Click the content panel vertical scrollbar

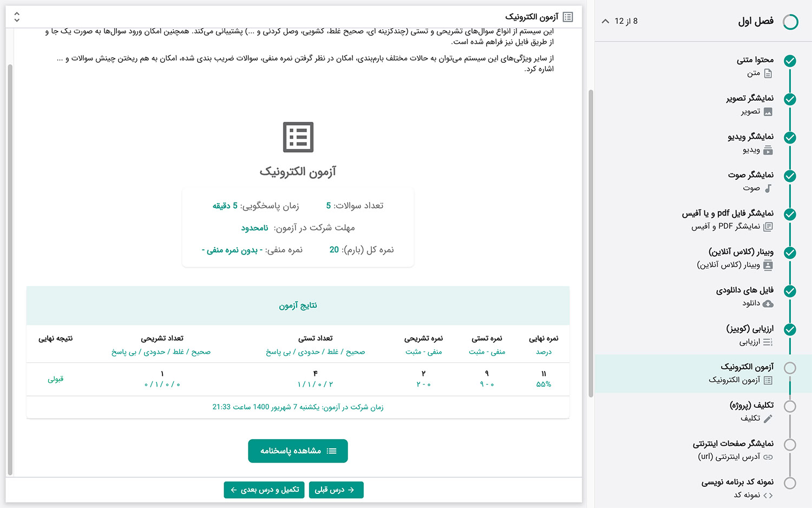click(591, 244)
